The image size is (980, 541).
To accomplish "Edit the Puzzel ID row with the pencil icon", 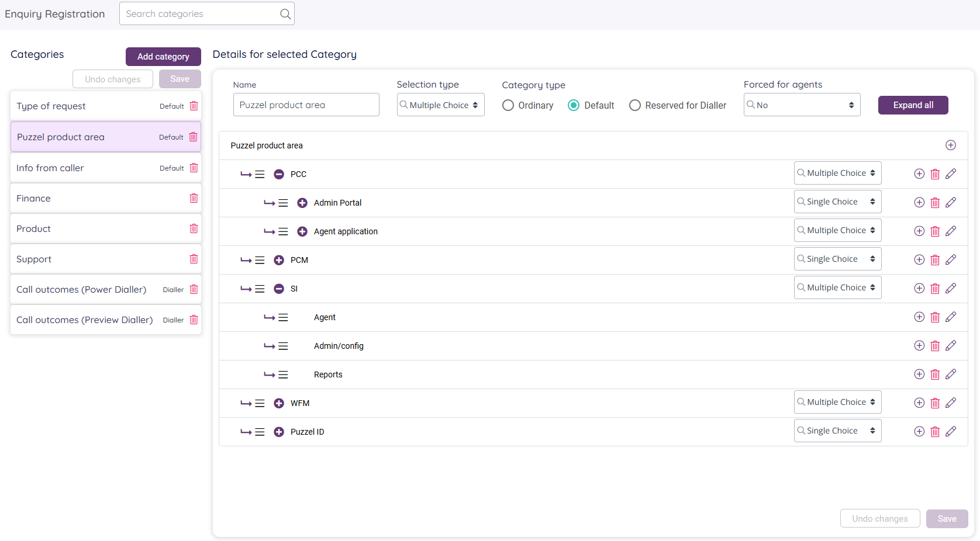I will coord(951,431).
